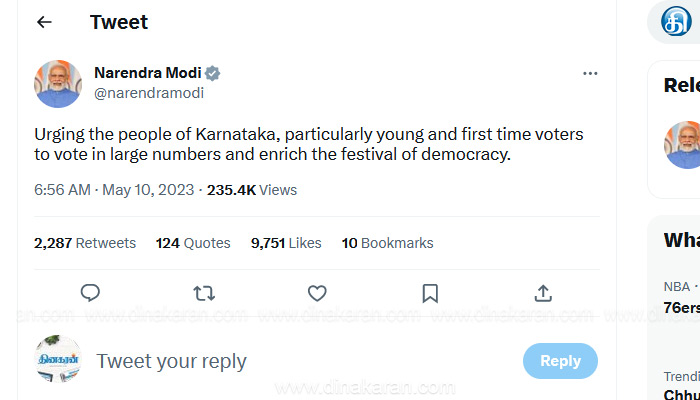The image size is (700, 400).
Task: Bookmark this tweet
Action: pos(430,293)
